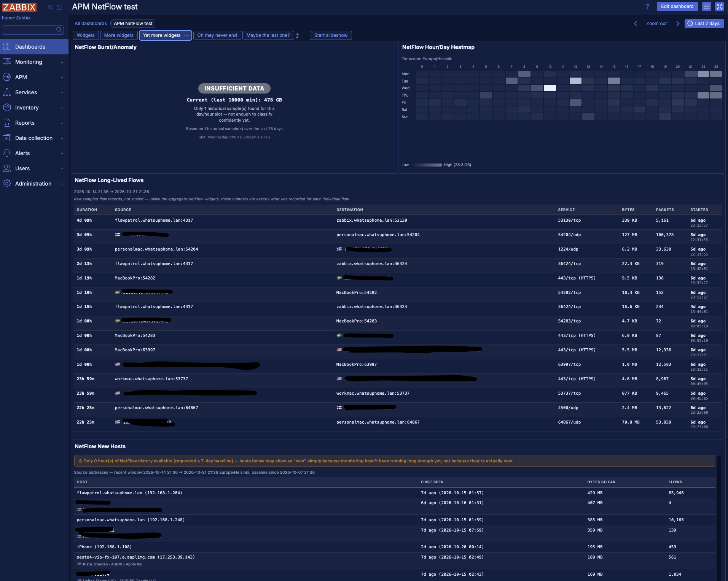
Task: Click the Inventory sidebar icon
Action: [7, 107]
